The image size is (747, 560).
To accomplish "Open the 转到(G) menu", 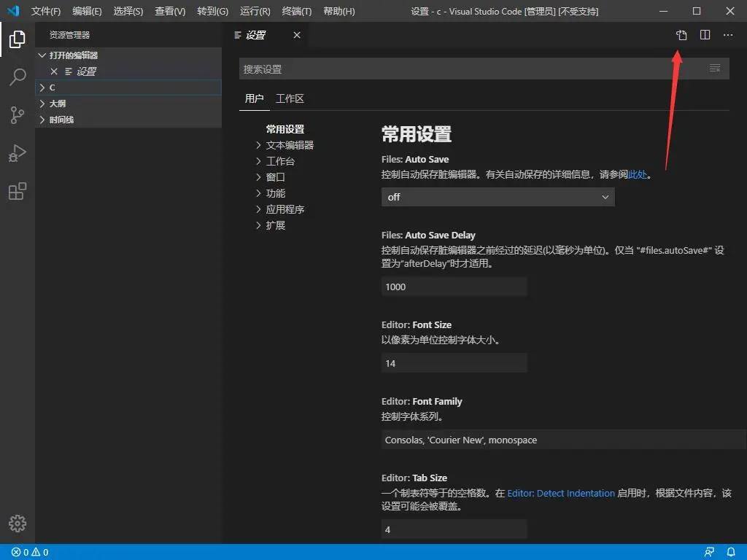I will 212,11.
